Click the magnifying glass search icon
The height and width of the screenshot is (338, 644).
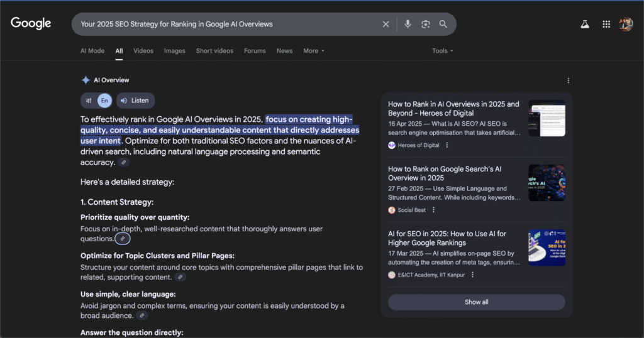(x=443, y=25)
